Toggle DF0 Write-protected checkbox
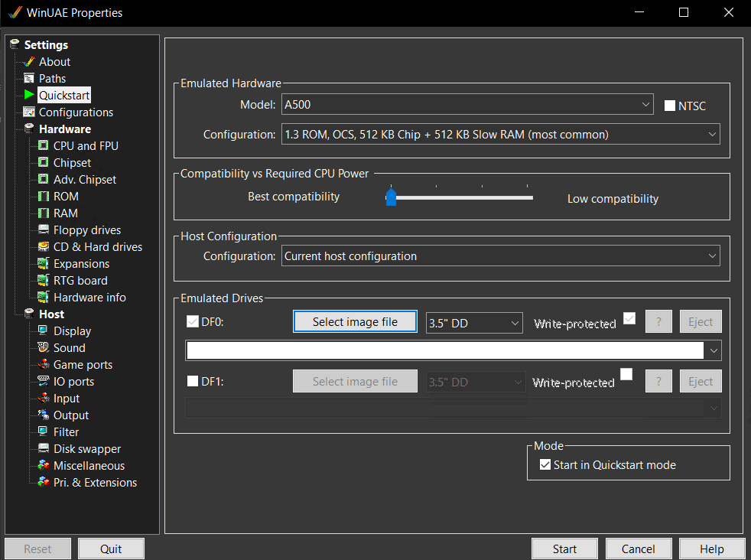The image size is (751, 560). point(629,318)
